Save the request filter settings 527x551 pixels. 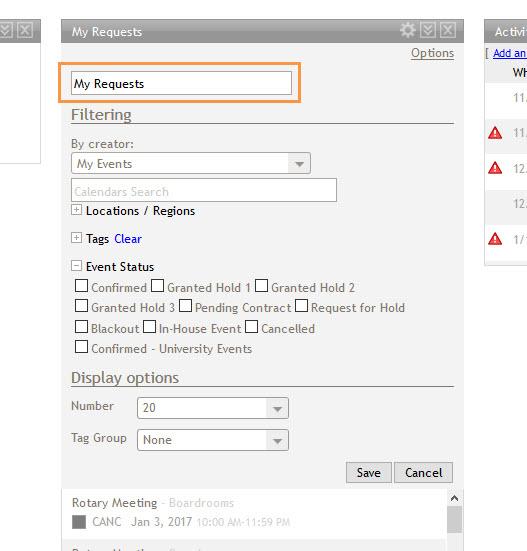click(369, 473)
